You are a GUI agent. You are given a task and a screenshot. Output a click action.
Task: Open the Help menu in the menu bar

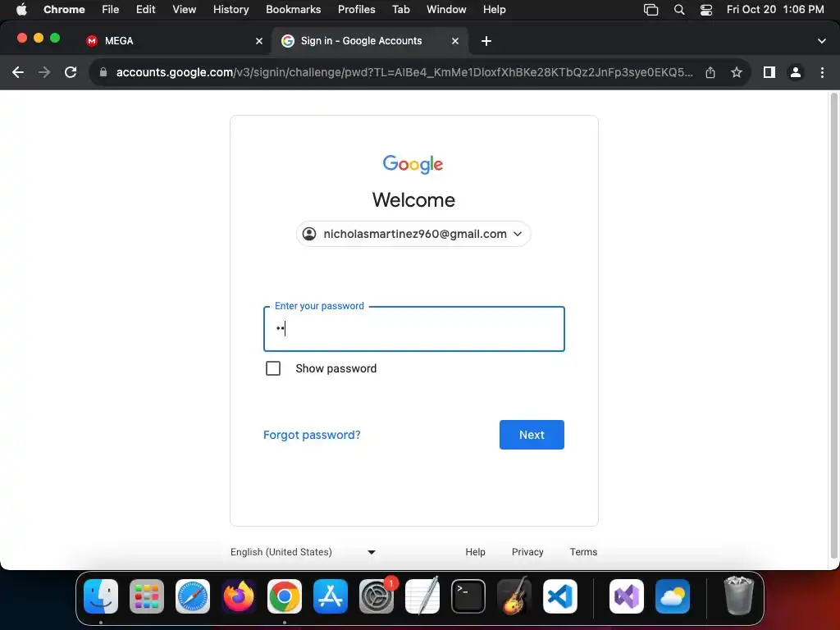[x=495, y=10]
